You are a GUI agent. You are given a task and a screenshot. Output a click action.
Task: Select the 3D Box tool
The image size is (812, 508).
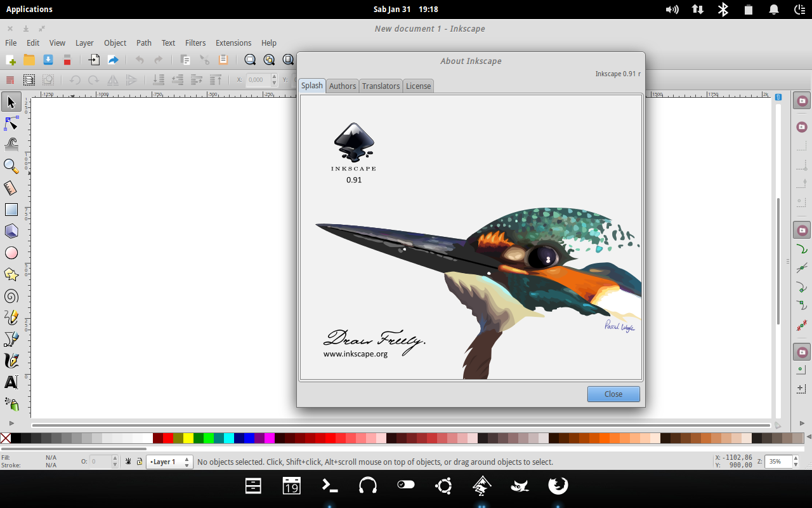coord(11,231)
